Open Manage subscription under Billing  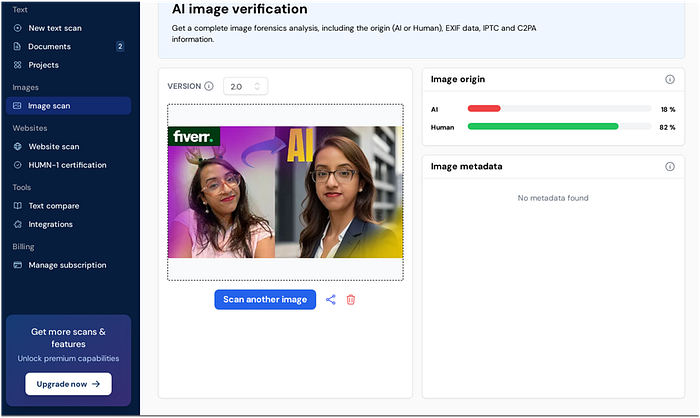pos(67,265)
